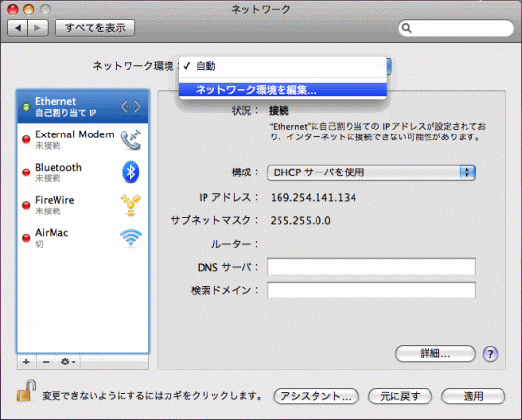Image resolution: width=522 pixels, height=420 pixels.
Task: Select External Modem service
Action: 83,139
